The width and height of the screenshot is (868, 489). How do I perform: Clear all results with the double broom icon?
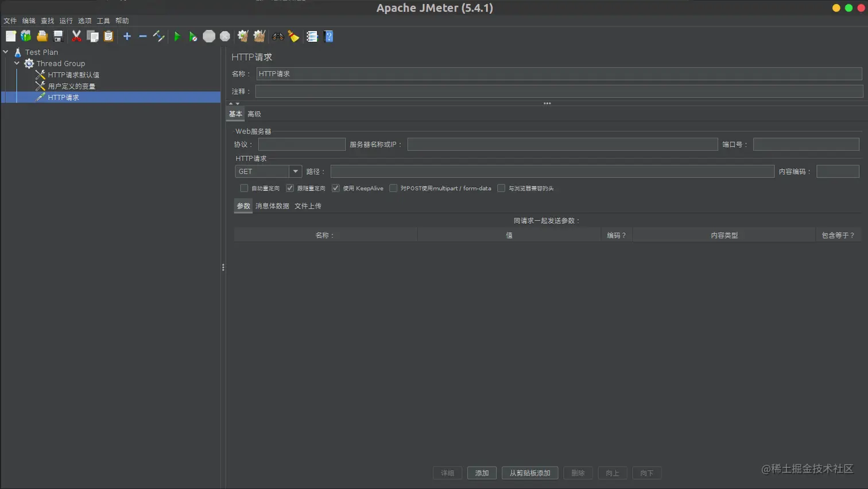(259, 36)
